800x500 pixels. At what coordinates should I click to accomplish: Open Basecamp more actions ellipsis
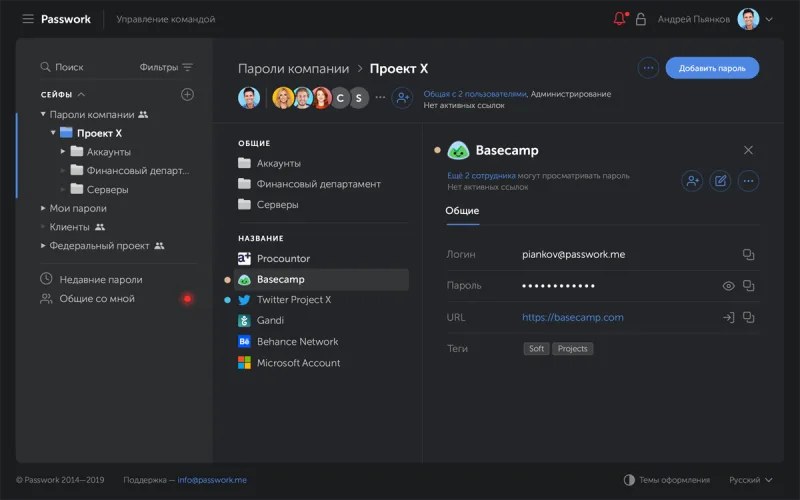tap(748, 181)
